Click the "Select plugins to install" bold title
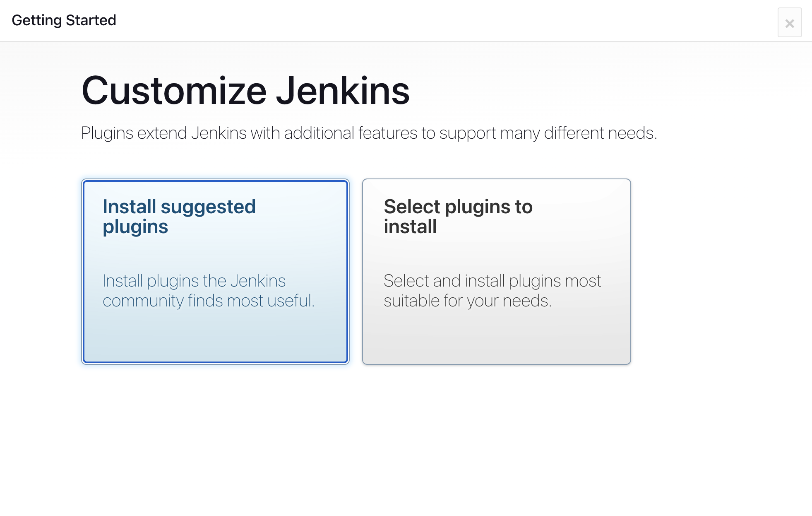Screen dimensions: 812x516 458,217
